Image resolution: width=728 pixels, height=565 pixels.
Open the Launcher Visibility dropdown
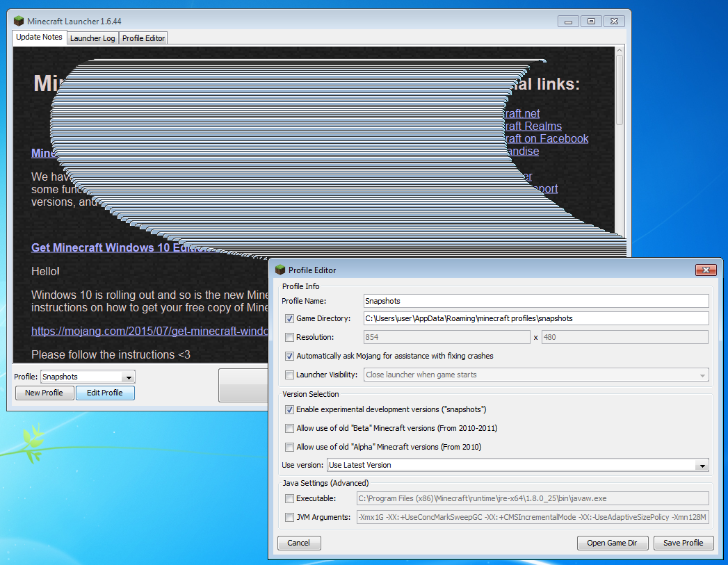[536, 375]
